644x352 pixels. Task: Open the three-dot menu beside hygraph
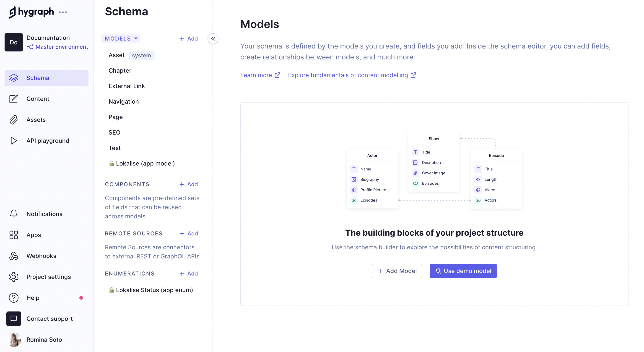[63, 12]
